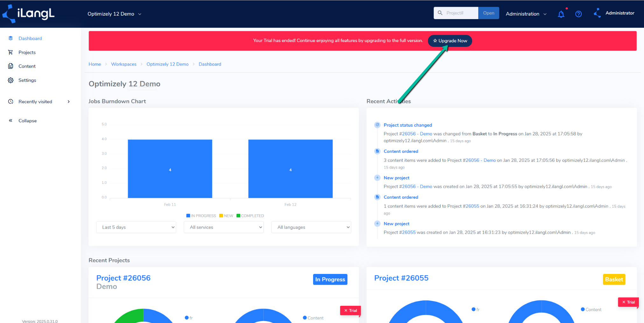Open Project #26055 card title
644x323 pixels.
[401, 278]
